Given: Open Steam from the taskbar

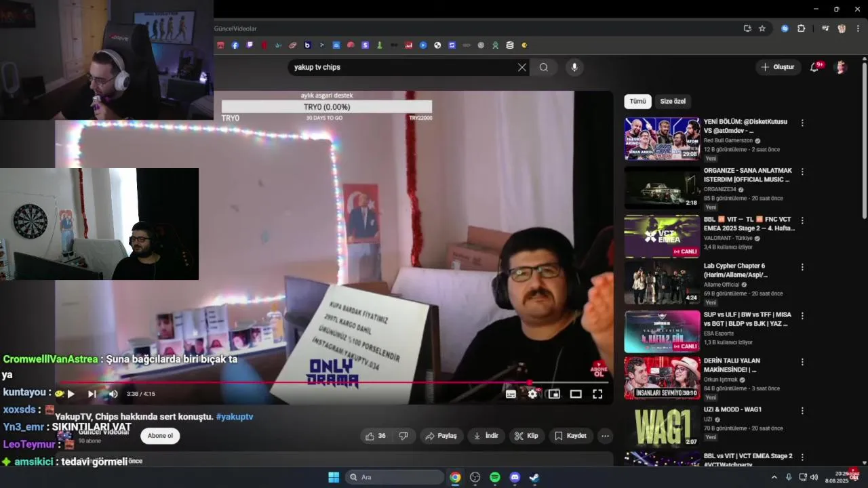Looking at the screenshot, I should click(x=534, y=477).
